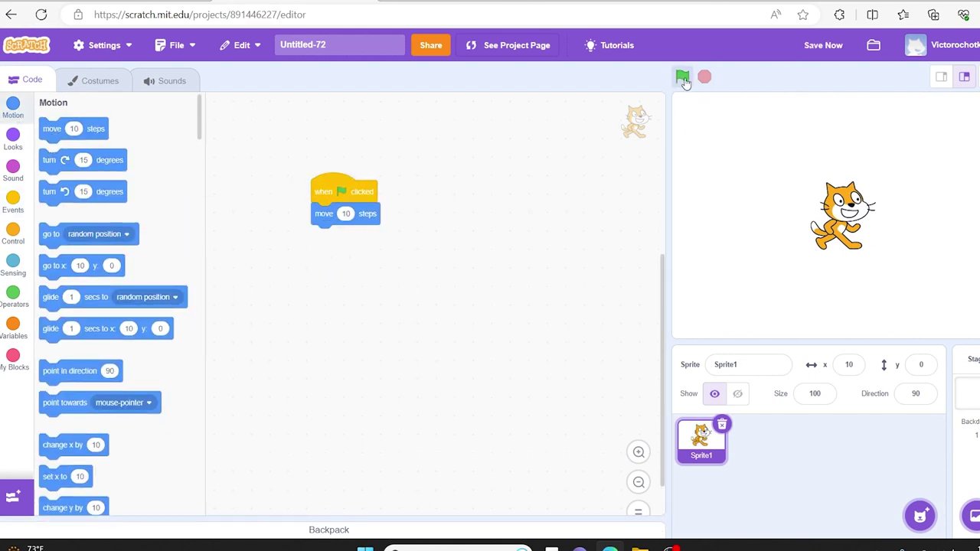Screen dimensions: 980x551
Task: Open the Motion blocks category
Action: click(13, 107)
